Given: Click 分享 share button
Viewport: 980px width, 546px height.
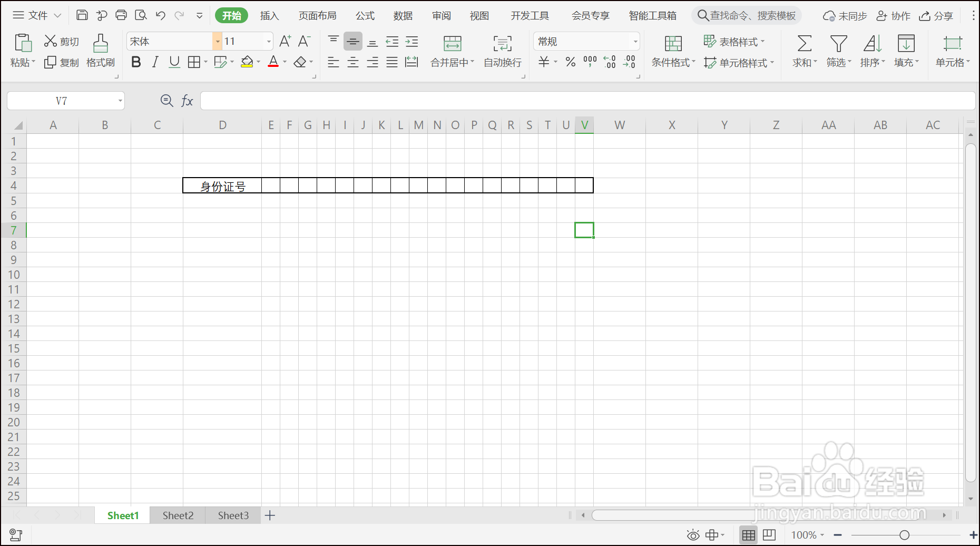Looking at the screenshot, I should (x=936, y=16).
